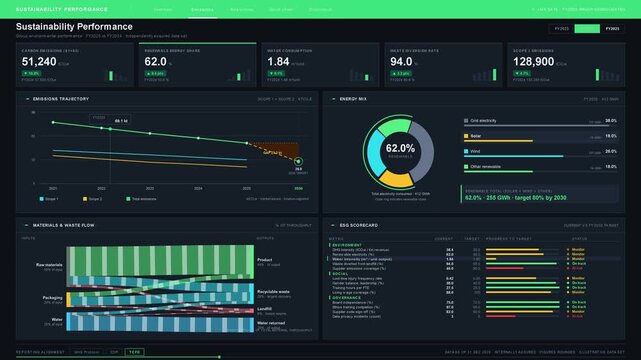Image resolution: width=641 pixels, height=360 pixels.
Task: Toggle Total emissions series in legend
Action: tap(141, 199)
